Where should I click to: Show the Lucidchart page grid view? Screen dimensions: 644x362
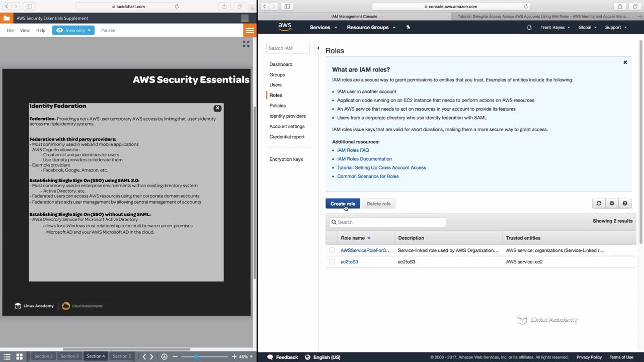[19, 356]
